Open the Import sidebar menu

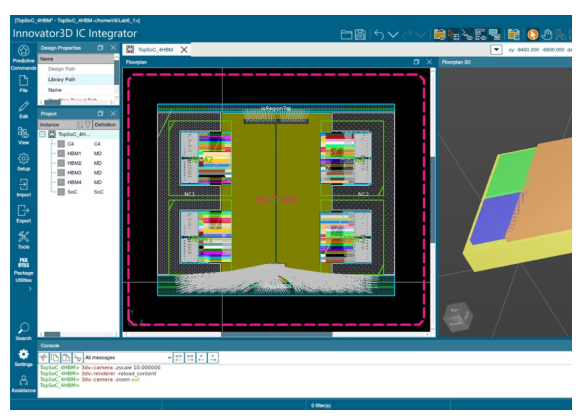pyautogui.click(x=23, y=188)
